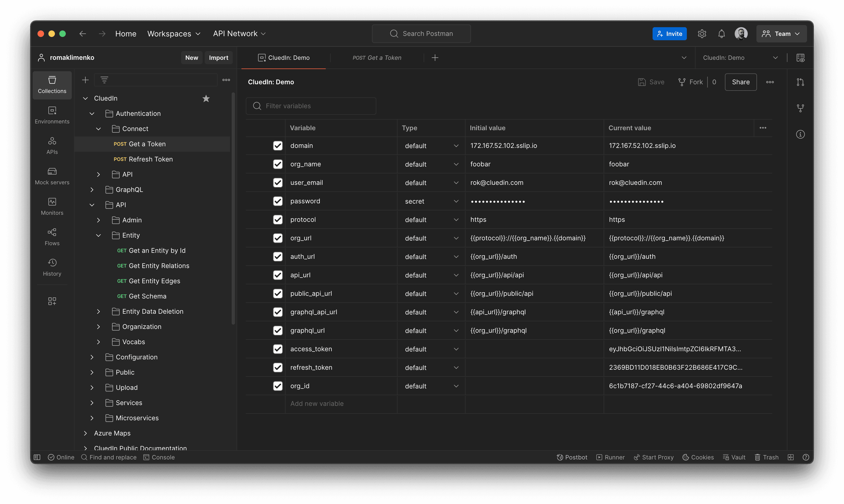Uncheck the domain variable checkbox
The width and height of the screenshot is (844, 504).
click(x=278, y=146)
